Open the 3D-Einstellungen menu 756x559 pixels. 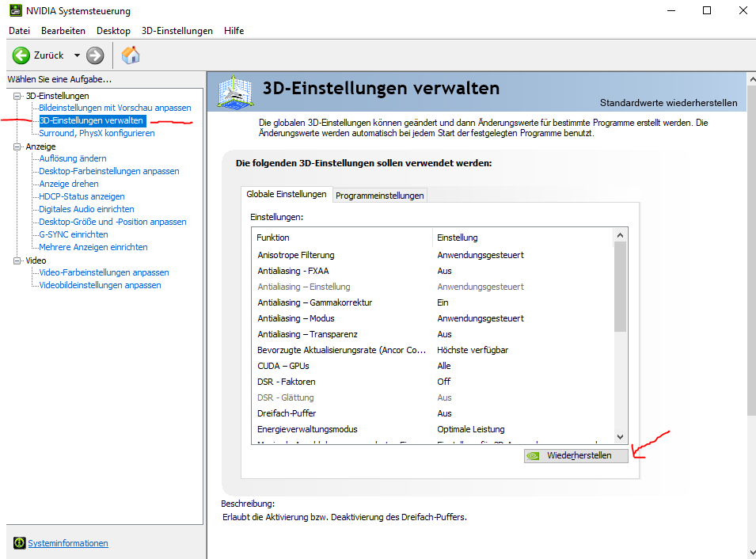pos(177,31)
